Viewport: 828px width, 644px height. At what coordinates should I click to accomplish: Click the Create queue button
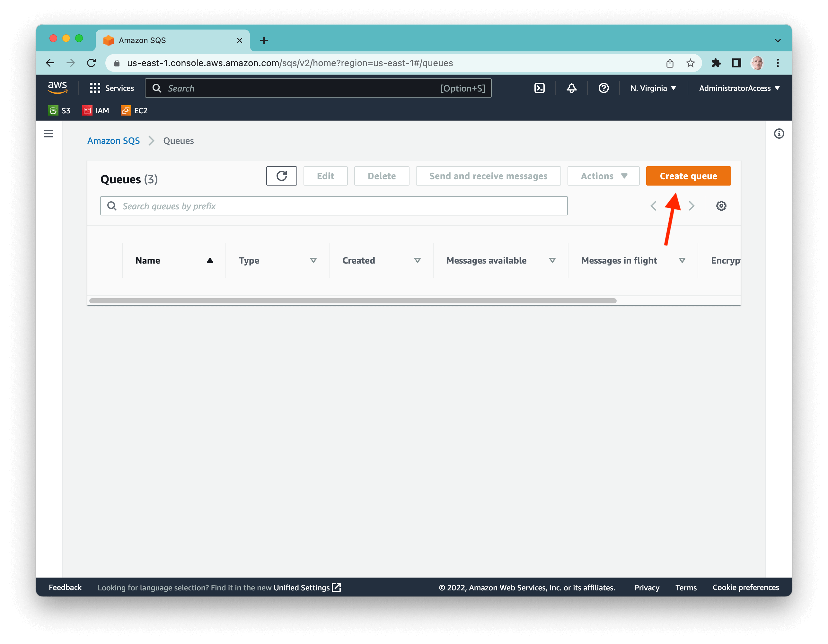688,176
